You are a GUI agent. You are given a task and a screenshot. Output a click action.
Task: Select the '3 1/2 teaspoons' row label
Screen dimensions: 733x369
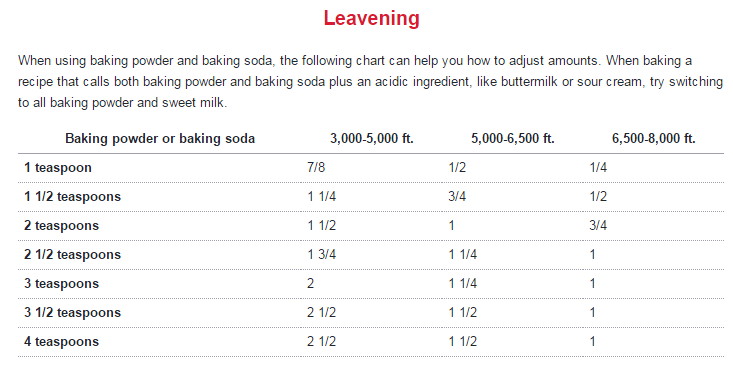(72, 313)
